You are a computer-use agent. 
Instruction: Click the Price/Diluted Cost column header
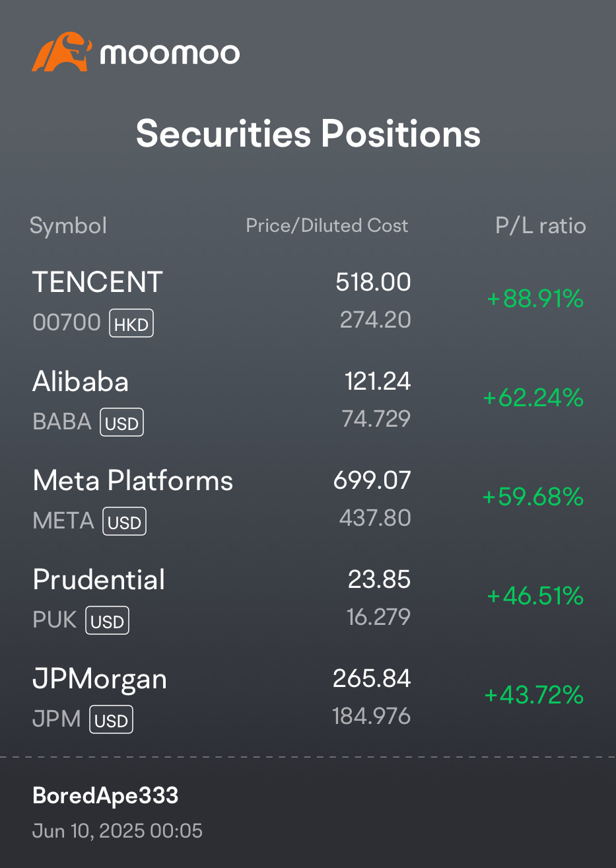click(x=327, y=226)
